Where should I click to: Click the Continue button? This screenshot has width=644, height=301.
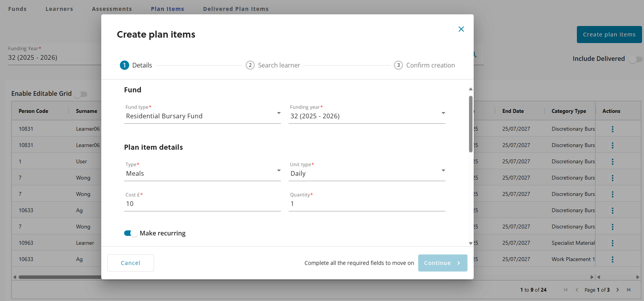pyautogui.click(x=442, y=263)
